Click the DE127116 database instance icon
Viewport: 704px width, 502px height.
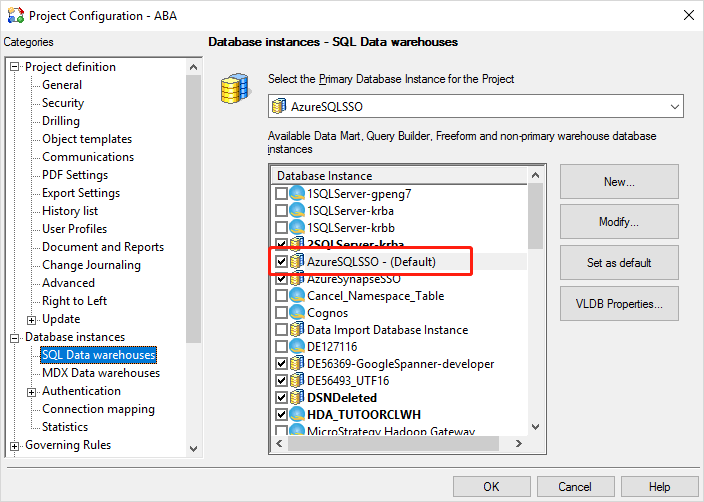click(297, 347)
